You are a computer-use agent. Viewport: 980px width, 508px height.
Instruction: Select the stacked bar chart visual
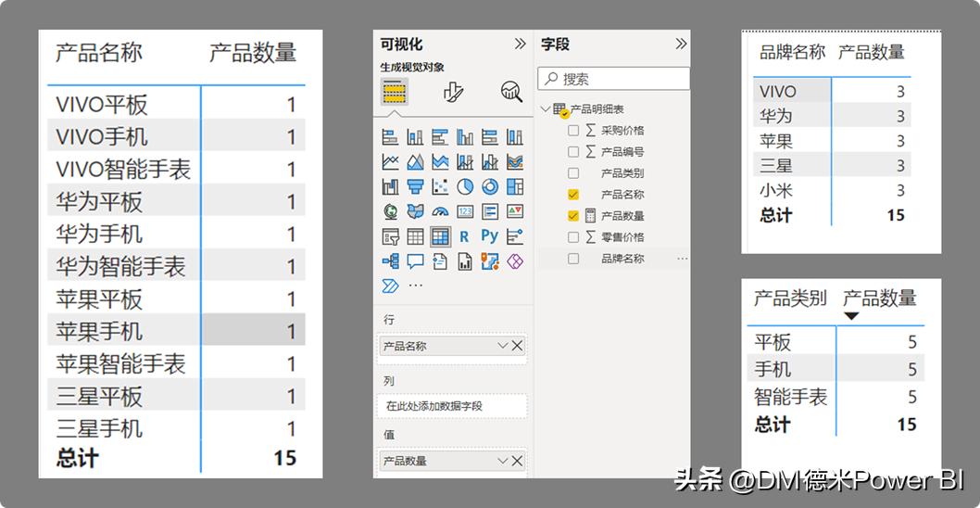tap(390, 136)
